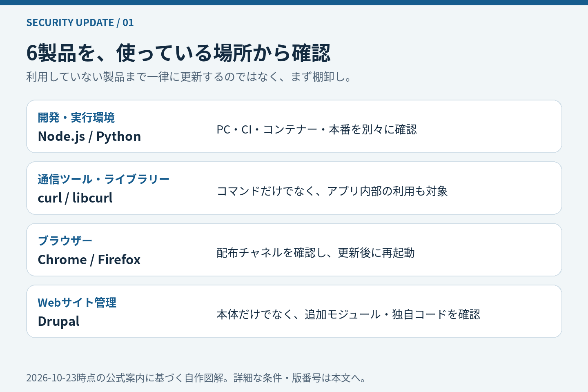Select the "Drupal" product name

59,321
